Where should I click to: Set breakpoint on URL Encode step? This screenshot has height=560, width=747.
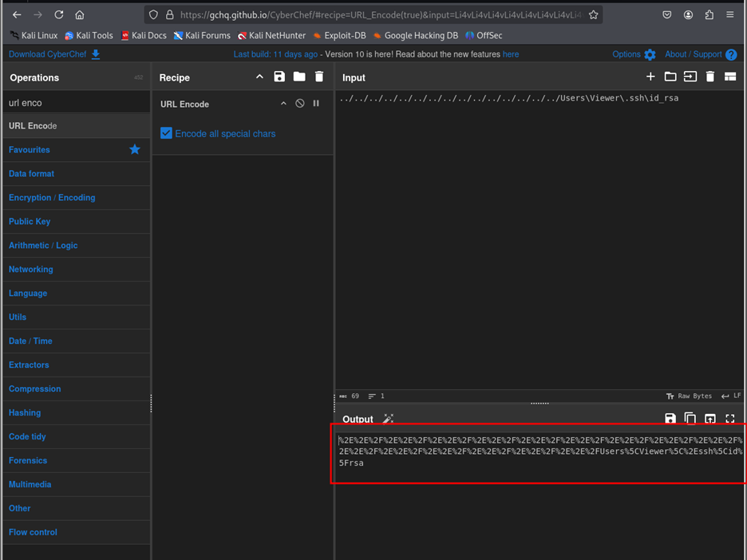click(x=316, y=104)
